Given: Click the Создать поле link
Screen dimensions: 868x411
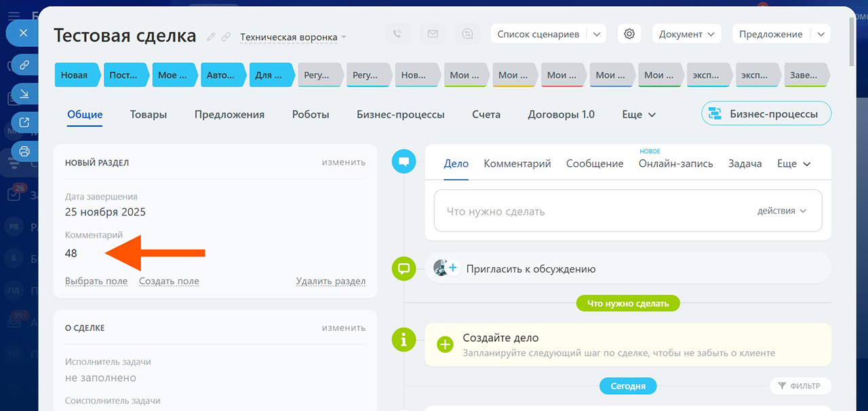Looking at the screenshot, I should 169,281.
